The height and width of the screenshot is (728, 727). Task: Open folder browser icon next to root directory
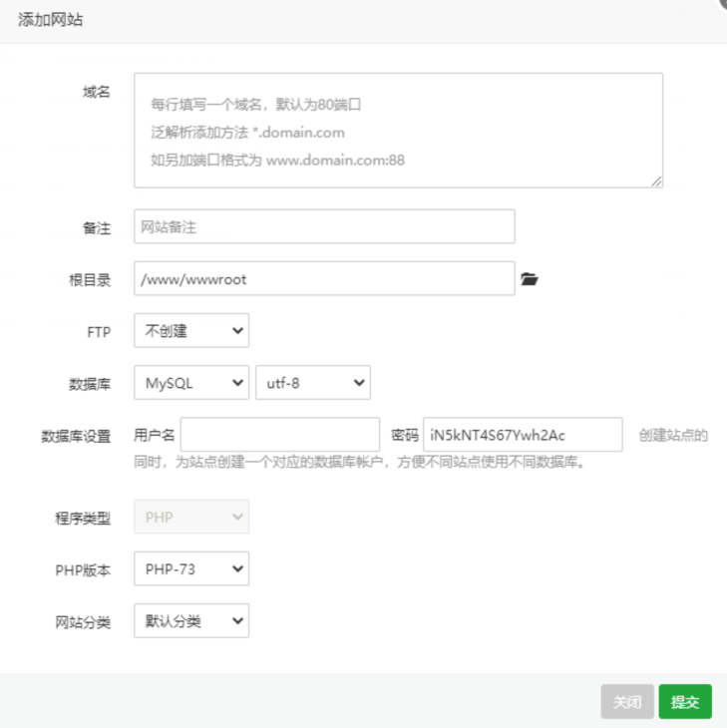[x=530, y=279]
